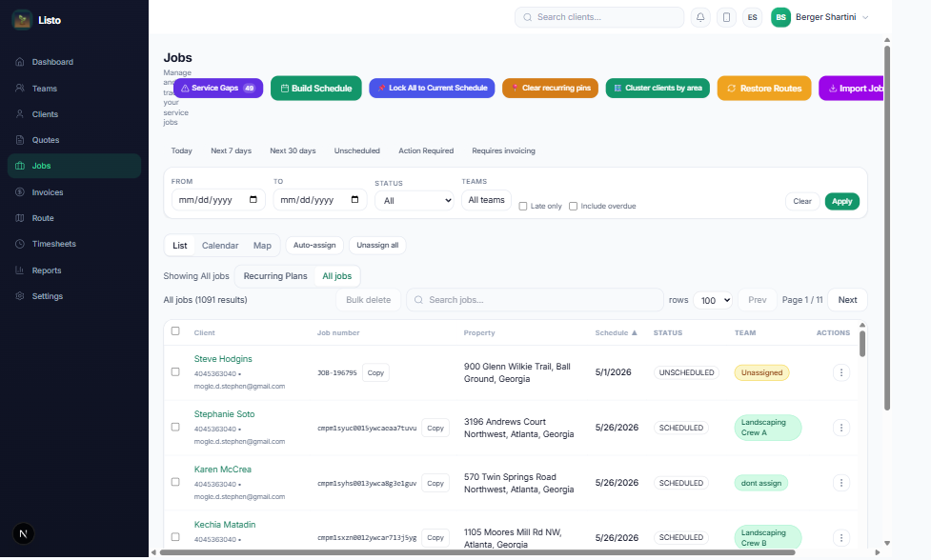Show Unscheduled jobs filter
931x560 pixels.
(356, 150)
